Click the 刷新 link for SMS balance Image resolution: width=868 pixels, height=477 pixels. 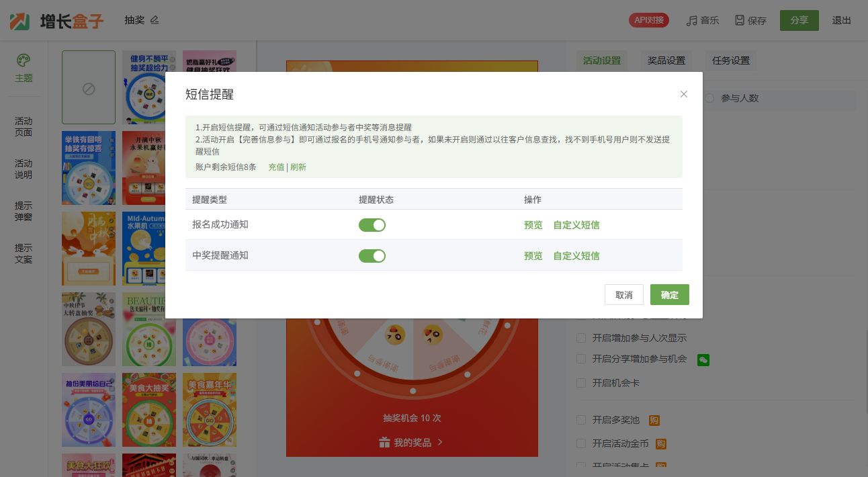(298, 167)
